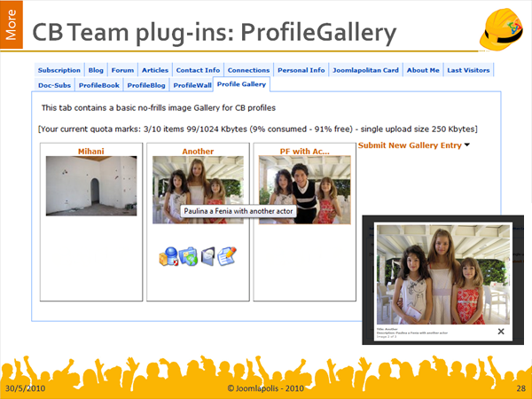Click the notepad with pencil edit icon
The width and height of the screenshot is (532, 399).
227,256
